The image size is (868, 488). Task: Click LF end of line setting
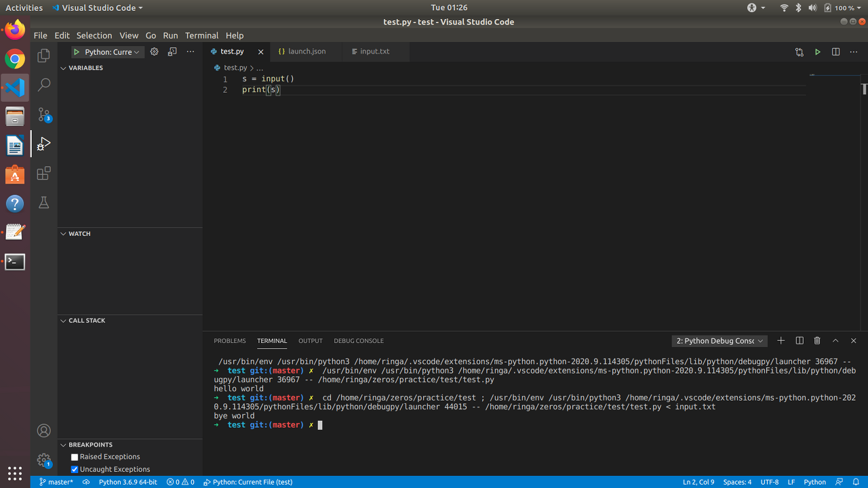(791, 482)
